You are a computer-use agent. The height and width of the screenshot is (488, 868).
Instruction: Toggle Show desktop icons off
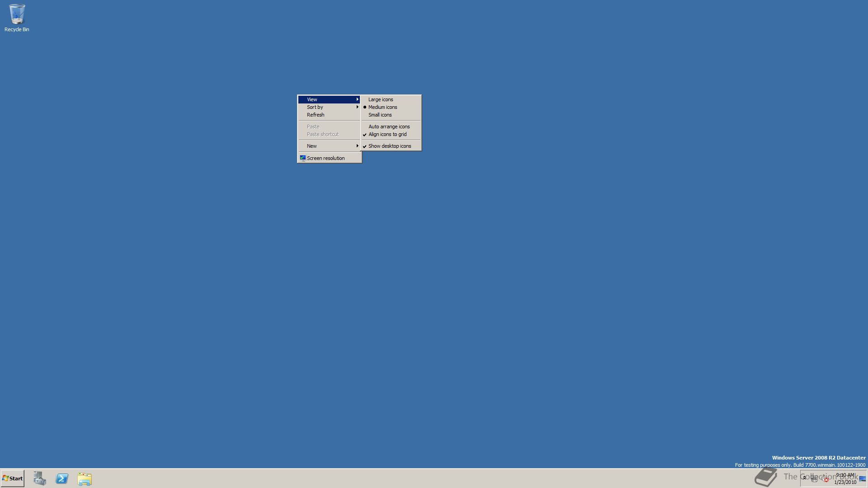pyautogui.click(x=391, y=146)
